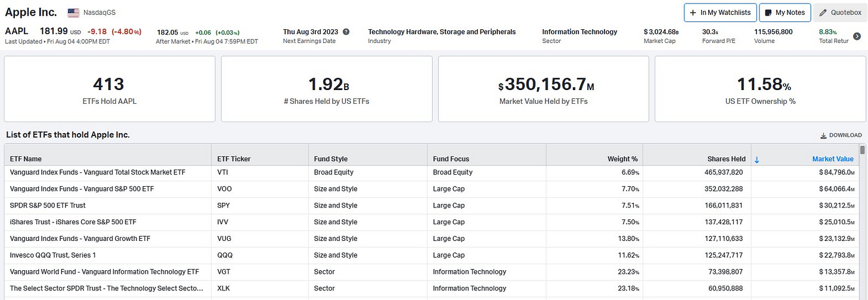Click ticker XLK

[224, 288]
